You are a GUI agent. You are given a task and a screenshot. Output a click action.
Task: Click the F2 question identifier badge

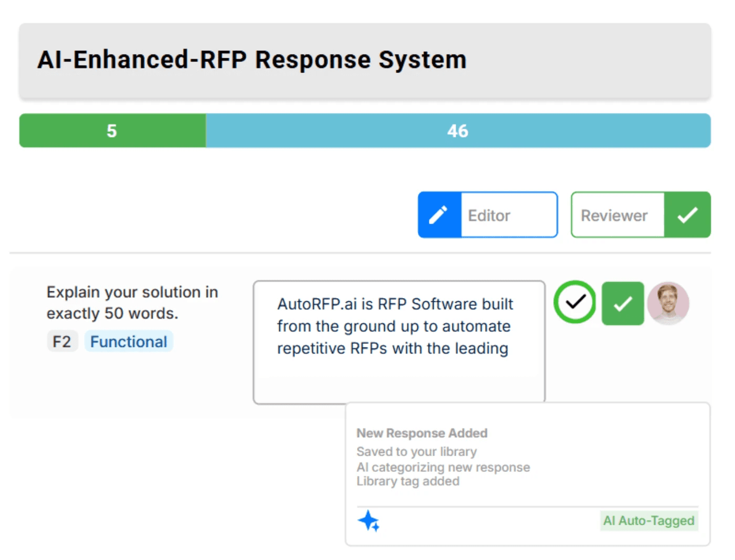tap(62, 341)
